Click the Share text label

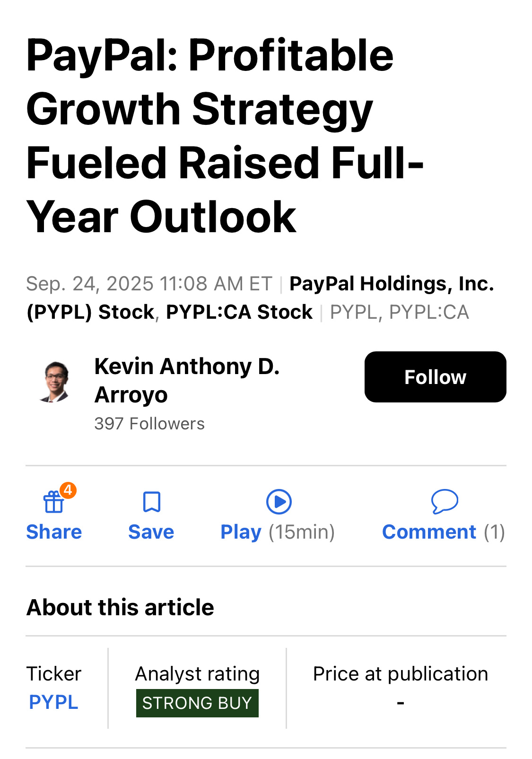pyautogui.click(x=54, y=532)
